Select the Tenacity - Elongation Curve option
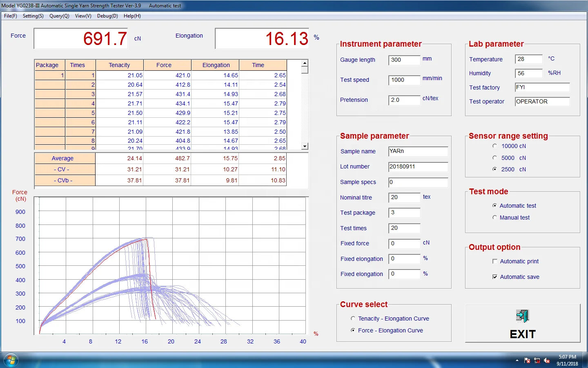 [353, 318]
